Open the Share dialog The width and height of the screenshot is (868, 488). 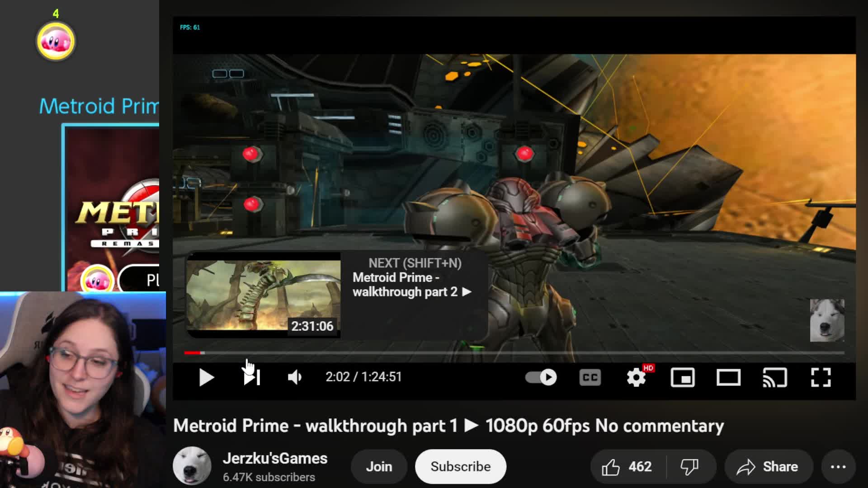point(769,466)
